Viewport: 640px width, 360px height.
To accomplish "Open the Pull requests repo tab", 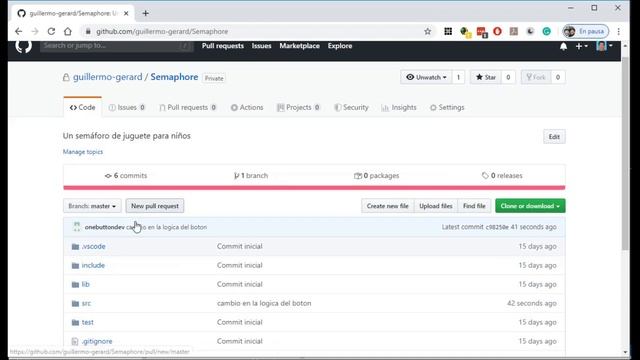I will [x=188, y=107].
